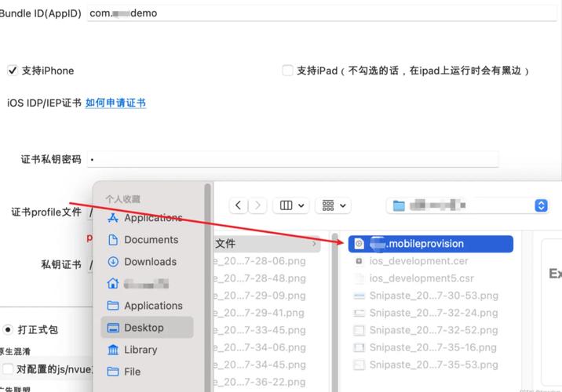562x392 pixels.
Task: Select Snipaste_20...7-35-16.png file
Action: [425, 347]
